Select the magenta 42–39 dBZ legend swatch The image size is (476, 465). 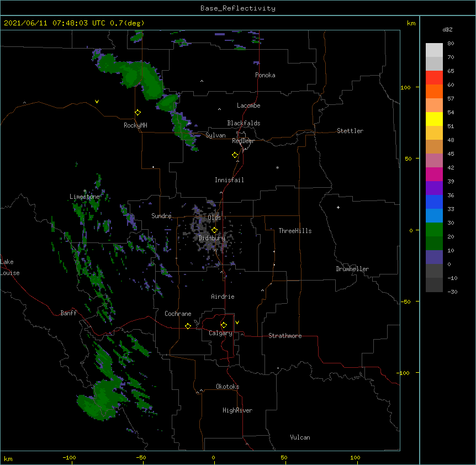[x=434, y=174]
